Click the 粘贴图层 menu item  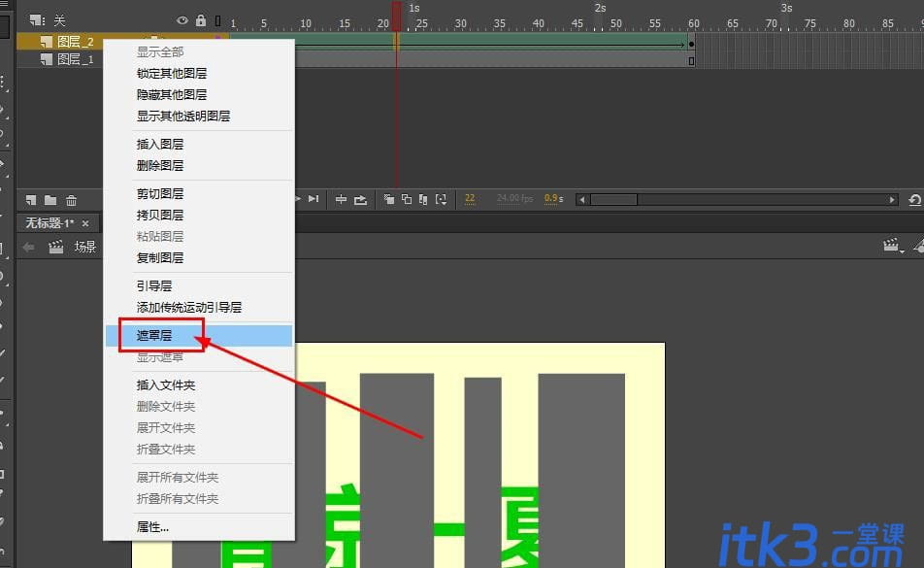[x=199, y=237]
